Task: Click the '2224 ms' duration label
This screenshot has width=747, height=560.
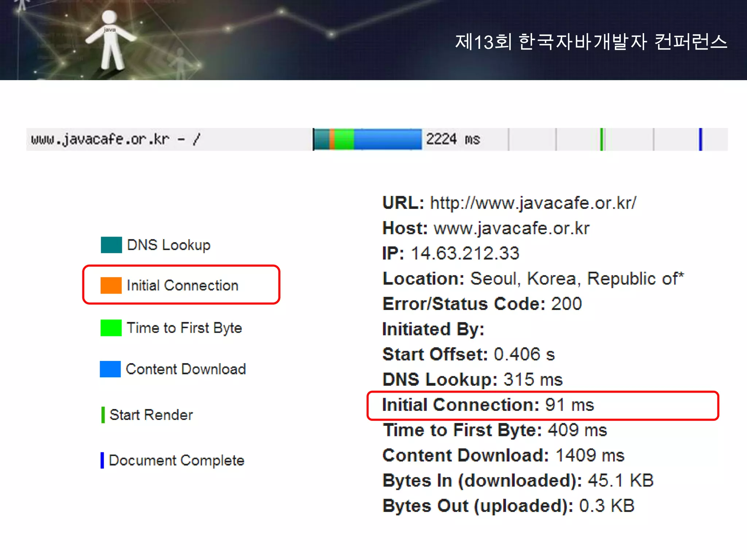Action: (x=453, y=139)
